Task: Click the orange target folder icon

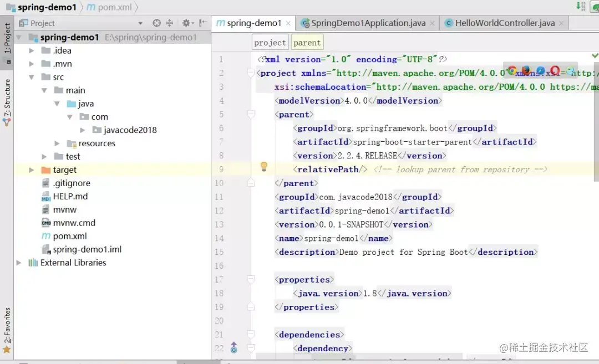Action: [x=46, y=170]
